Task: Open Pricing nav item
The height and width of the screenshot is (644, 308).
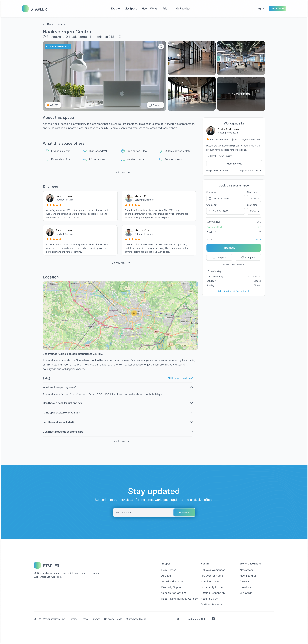Action: [x=167, y=9]
